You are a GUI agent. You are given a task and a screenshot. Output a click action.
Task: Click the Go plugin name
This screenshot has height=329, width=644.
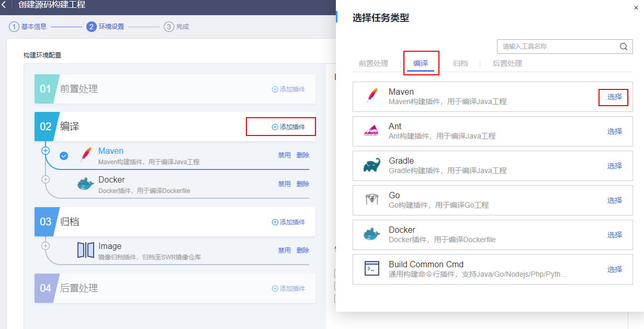pos(394,196)
